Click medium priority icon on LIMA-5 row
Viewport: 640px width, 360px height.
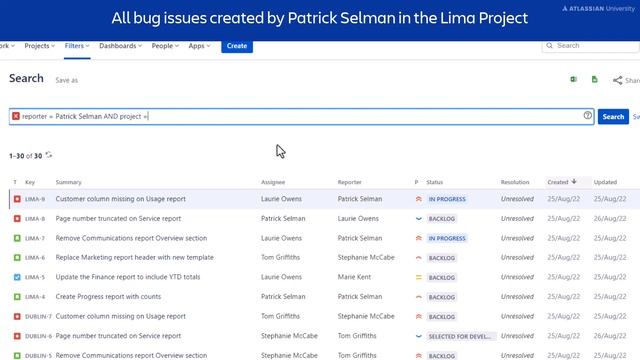coord(418,277)
